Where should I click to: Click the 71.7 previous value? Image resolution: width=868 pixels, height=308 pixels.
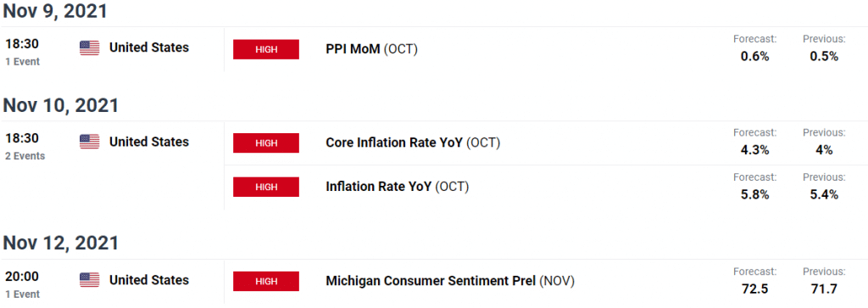824,288
